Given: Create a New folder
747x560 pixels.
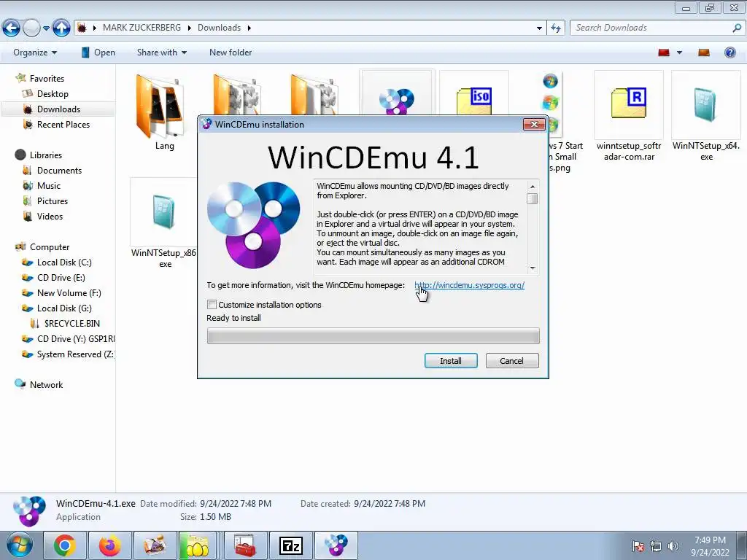Looking at the screenshot, I should [x=231, y=52].
